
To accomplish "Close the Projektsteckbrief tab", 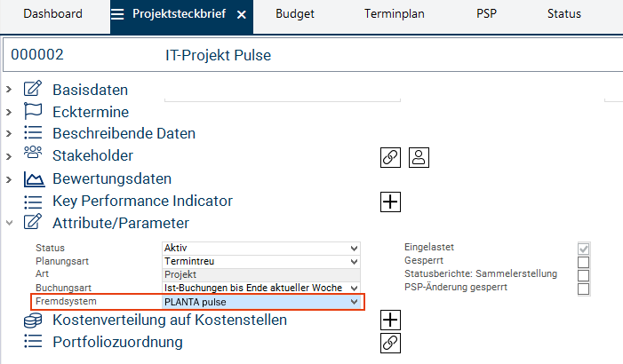I will pos(242,15).
